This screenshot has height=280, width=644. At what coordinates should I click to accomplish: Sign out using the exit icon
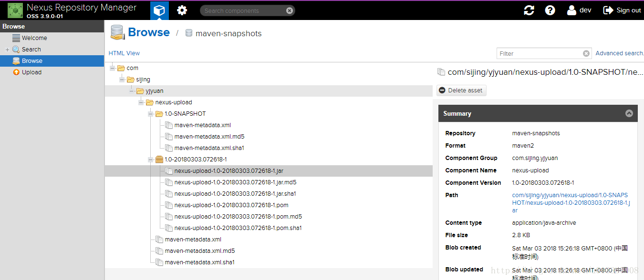[x=608, y=10]
